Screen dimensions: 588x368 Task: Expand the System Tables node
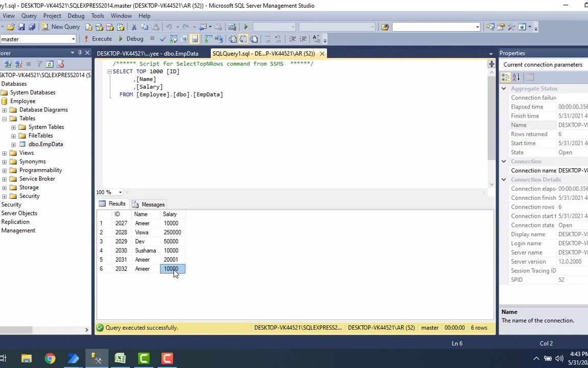[13, 127]
